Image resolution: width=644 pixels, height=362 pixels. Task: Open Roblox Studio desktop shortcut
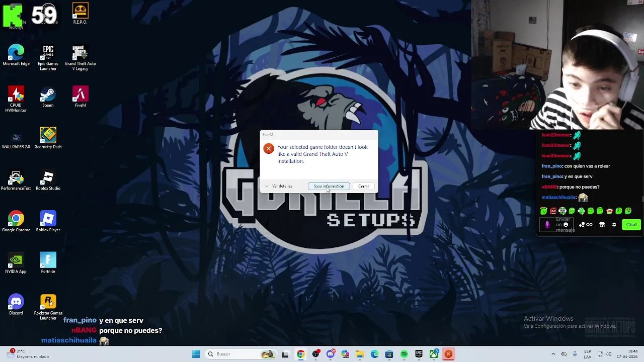pos(48,180)
